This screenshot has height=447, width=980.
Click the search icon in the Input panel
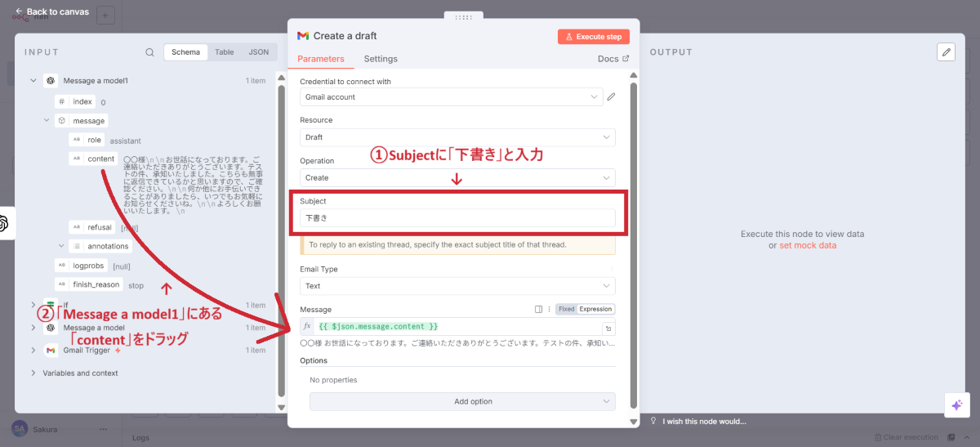tap(149, 52)
